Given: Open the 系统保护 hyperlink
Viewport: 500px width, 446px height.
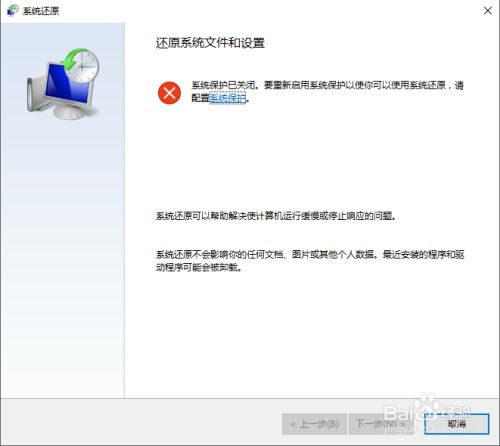Looking at the screenshot, I should pos(228,98).
